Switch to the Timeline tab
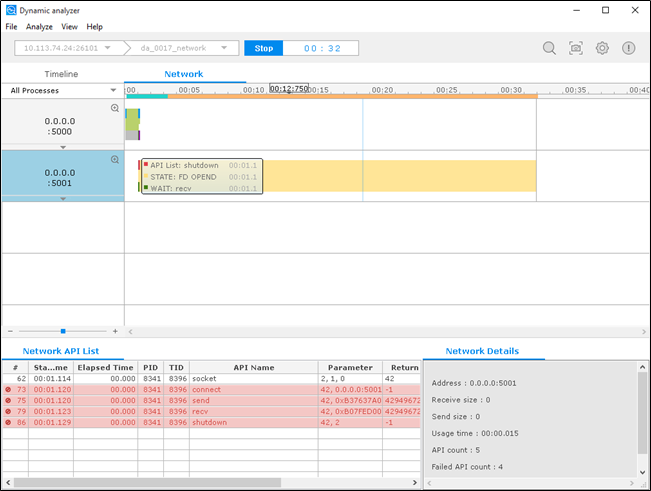Viewport: 651px width, 491px height. pyautogui.click(x=61, y=74)
